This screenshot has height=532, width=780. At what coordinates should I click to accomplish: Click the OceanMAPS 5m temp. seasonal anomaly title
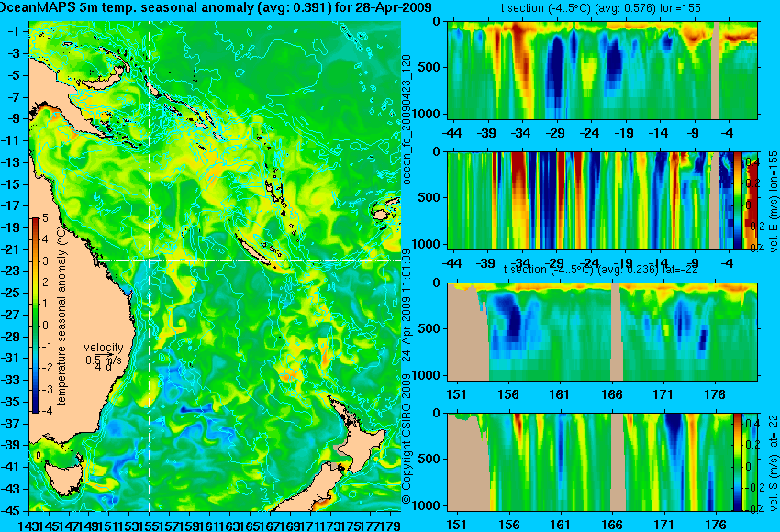[215, 7]
